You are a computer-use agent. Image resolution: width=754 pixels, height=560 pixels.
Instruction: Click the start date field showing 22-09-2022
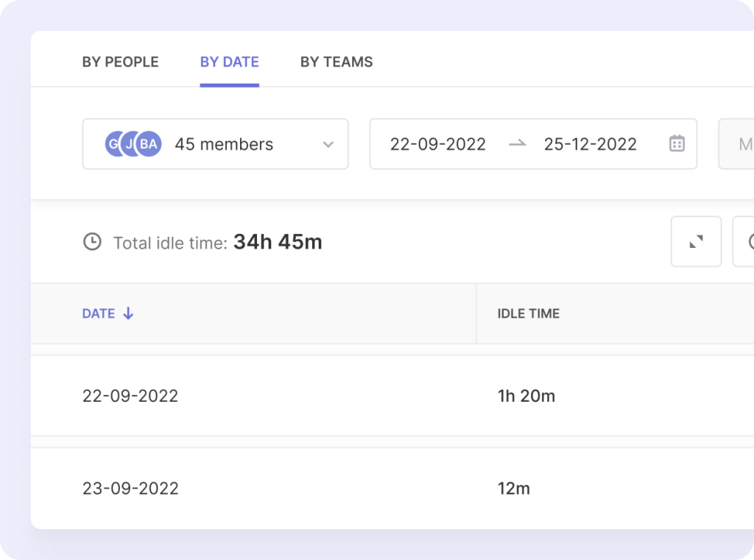pyautogui.click(x=438, y=144)
